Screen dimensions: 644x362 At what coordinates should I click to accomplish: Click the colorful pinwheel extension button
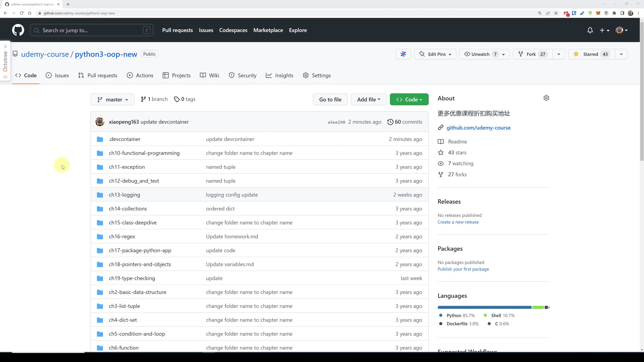(403, 54)
